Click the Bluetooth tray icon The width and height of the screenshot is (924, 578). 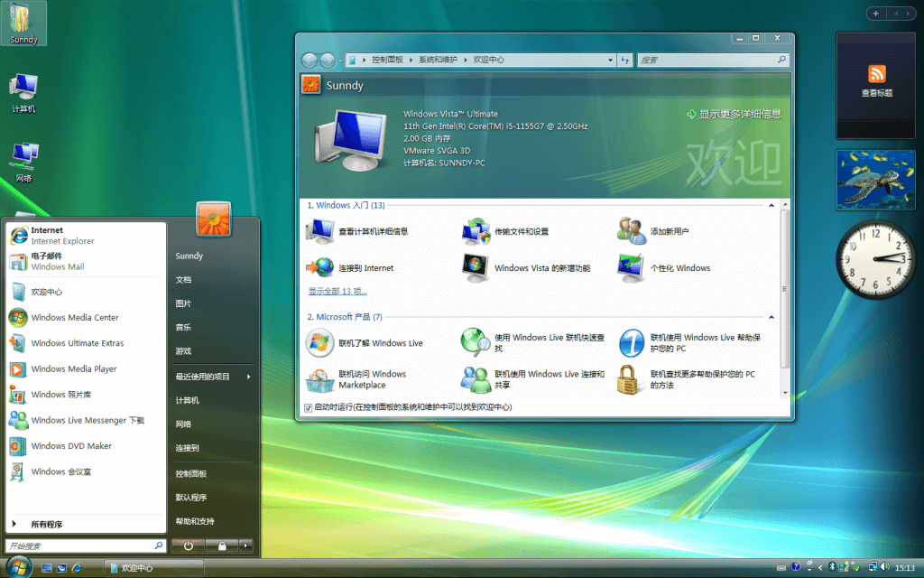coord(832,567)
